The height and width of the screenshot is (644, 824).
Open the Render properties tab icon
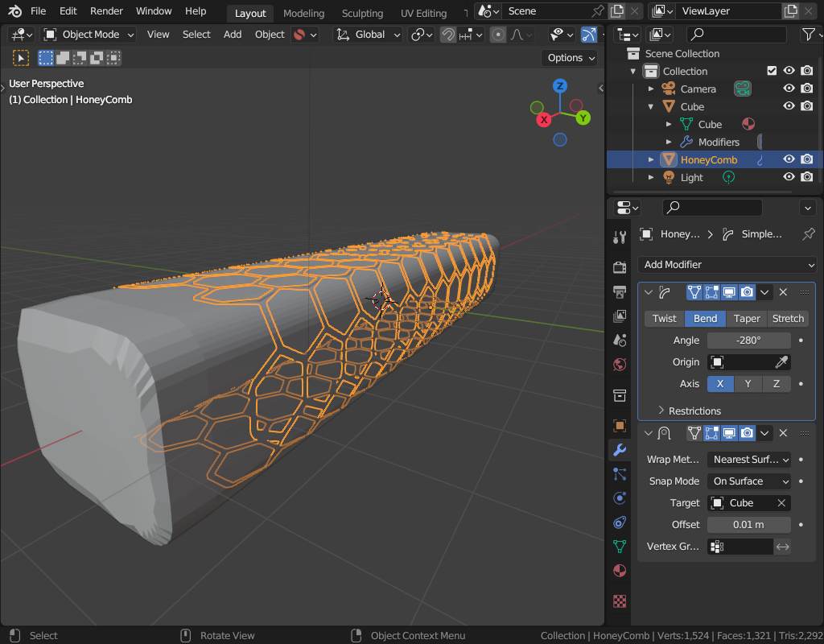pos(620,267)
